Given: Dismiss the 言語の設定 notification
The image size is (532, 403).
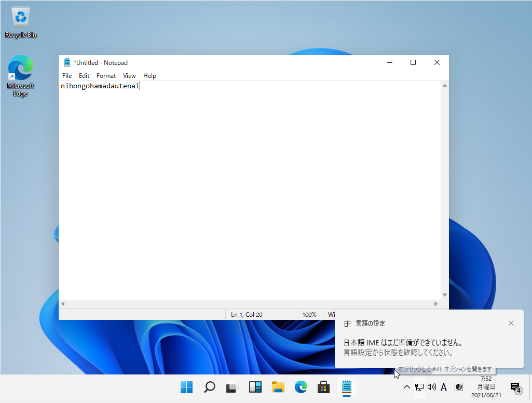Looking at the screenshot, I should pyautogui.click(x=511, y=323).
